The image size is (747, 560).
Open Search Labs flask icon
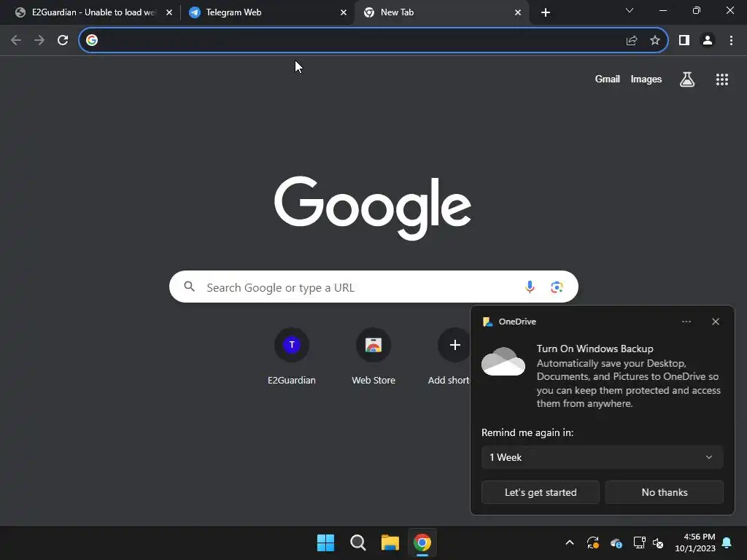pyautogui.click(x=687, y=79)
